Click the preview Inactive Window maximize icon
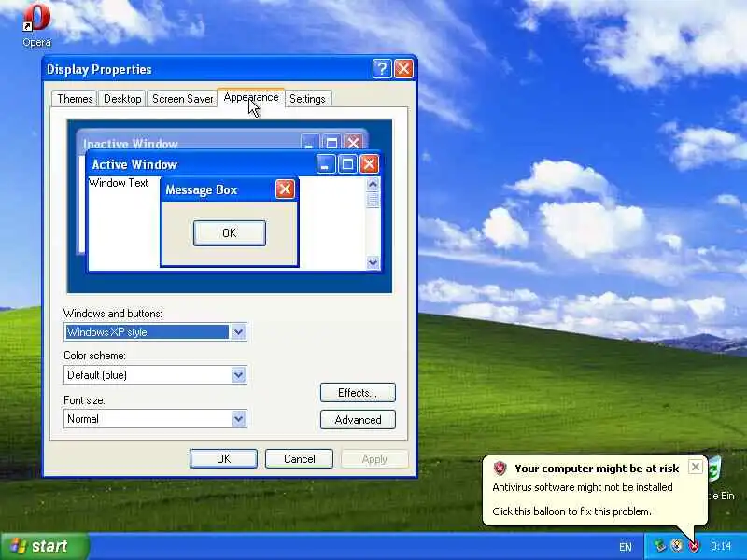The image size is (747, 560). [x=331, y=142]
